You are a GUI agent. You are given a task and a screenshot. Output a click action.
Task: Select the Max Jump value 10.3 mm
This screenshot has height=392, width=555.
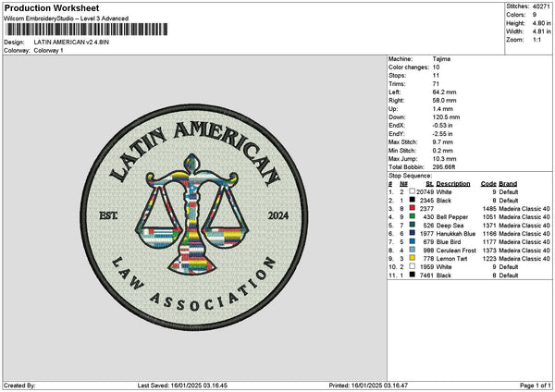(444, 159)
